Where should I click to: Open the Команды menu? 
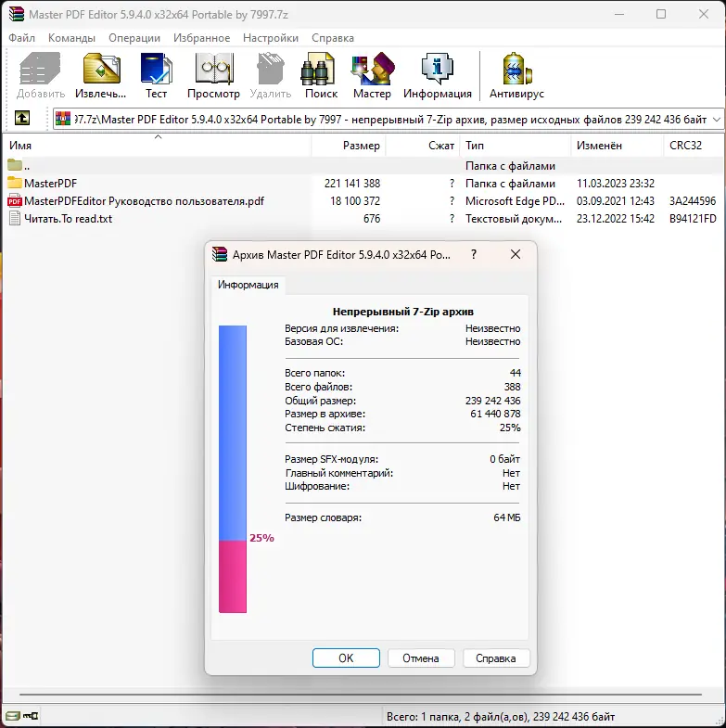point(72,38)
